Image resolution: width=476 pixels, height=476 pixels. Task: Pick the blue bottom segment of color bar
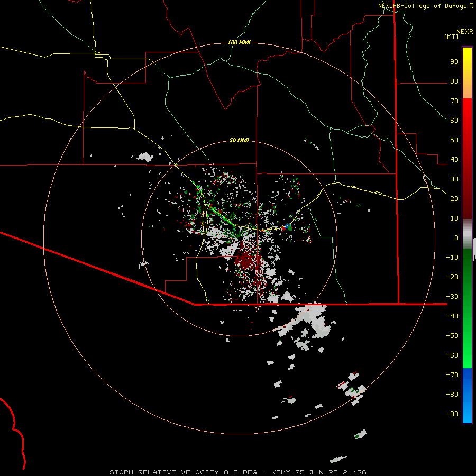point(467,396)
